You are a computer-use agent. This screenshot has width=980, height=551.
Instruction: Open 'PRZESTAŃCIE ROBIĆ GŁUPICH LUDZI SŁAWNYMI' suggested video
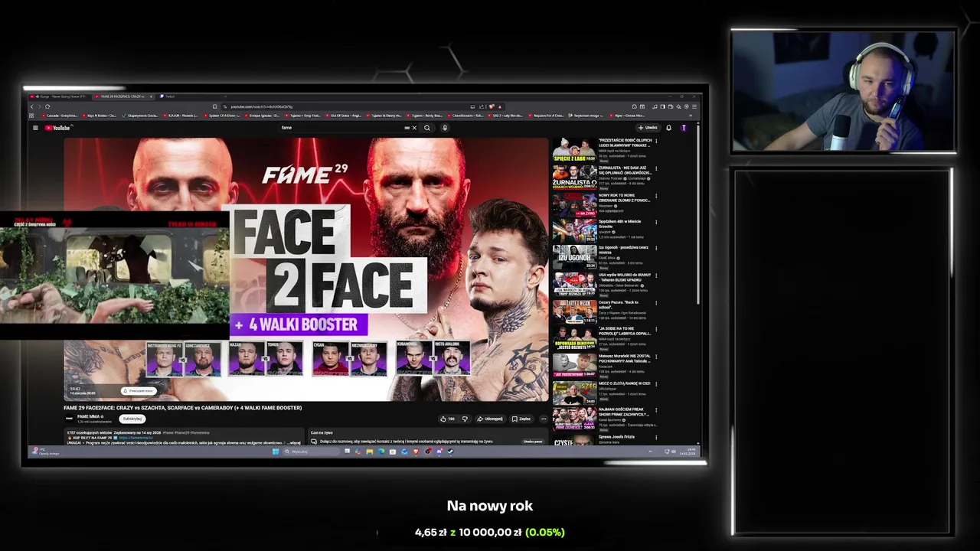[x=603, y=149]
